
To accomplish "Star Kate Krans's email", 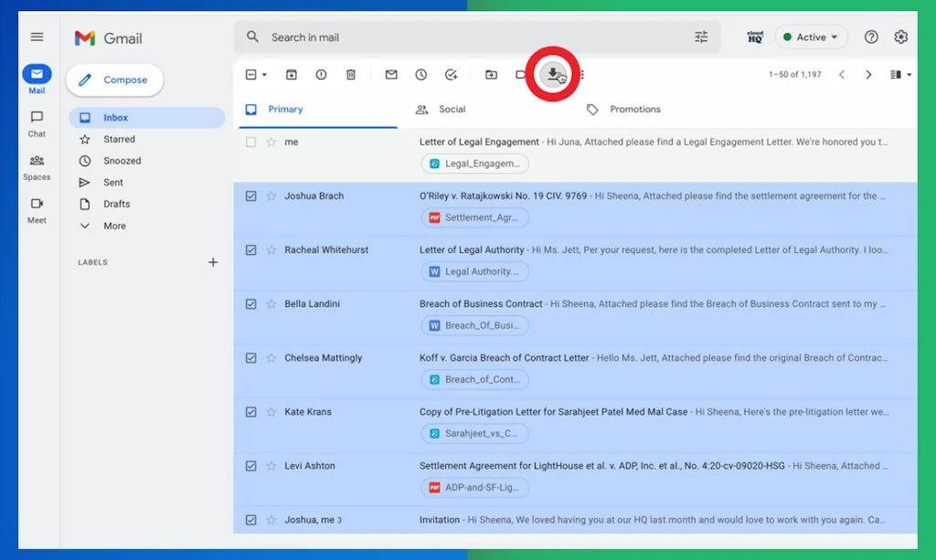I will 271,411.
